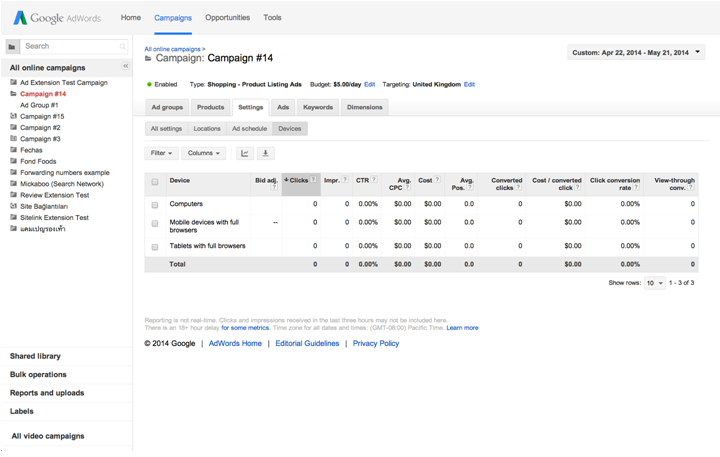Check the Tablets with full browsers row checkbox

[x=155, y=246]
